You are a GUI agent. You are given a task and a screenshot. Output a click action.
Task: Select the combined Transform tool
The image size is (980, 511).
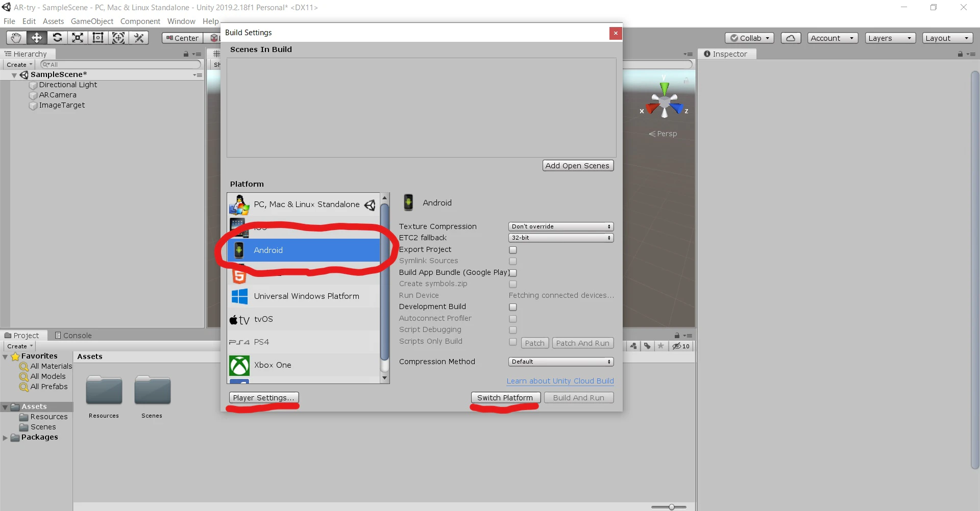pos(118,38)
